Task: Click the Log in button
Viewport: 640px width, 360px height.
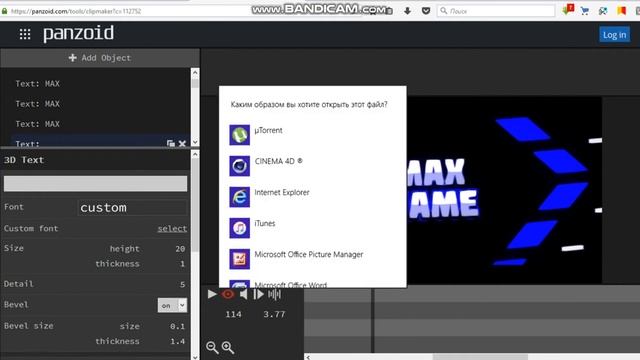Action: [x=614, y=35]
